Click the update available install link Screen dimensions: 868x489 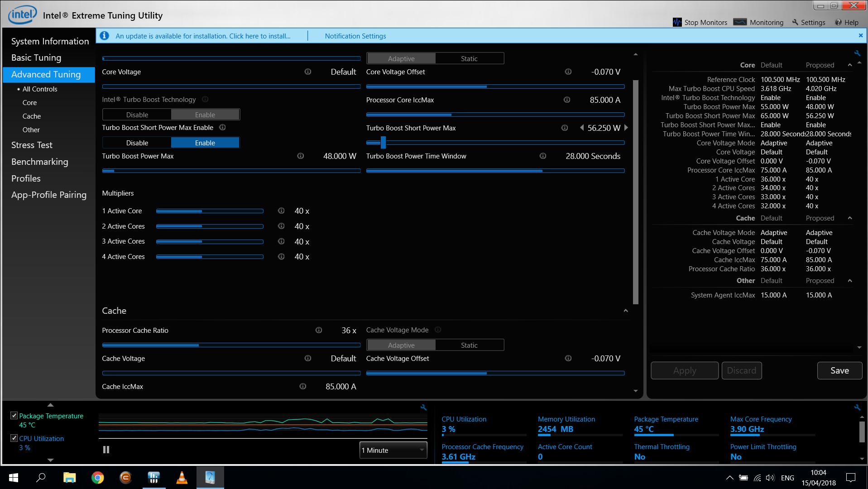pyautogui.click(x=203, y=36)
